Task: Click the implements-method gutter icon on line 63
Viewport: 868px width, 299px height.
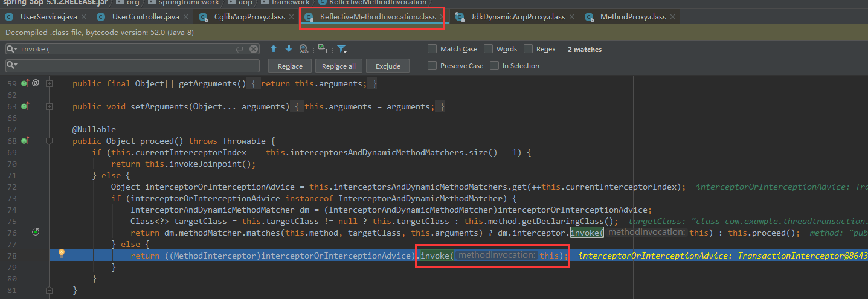Action: (25, 106)
